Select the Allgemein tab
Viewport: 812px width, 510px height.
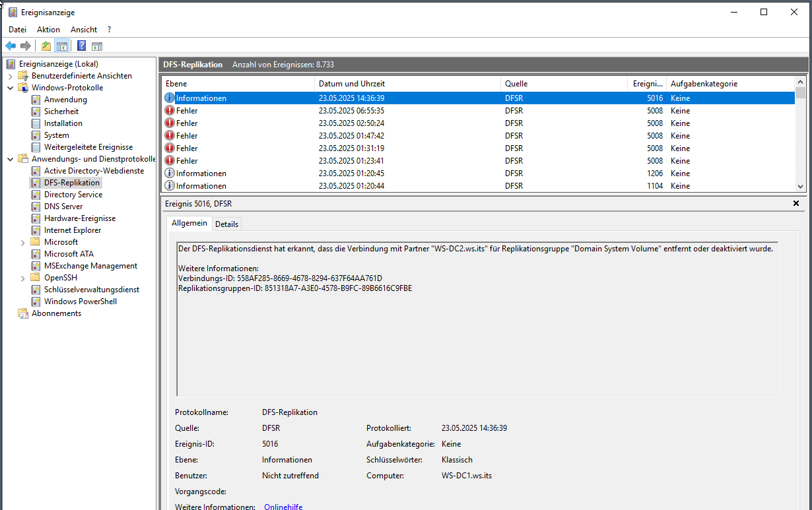189,223
